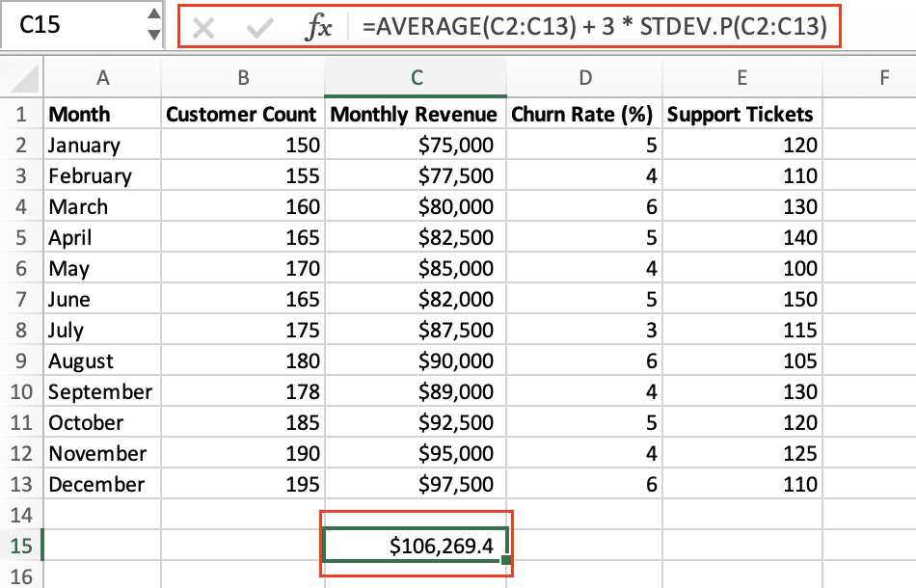This screenshot has width=916, height=588.
Task: Select column B header
Action: pyautogui.click(x=243, y=78)
